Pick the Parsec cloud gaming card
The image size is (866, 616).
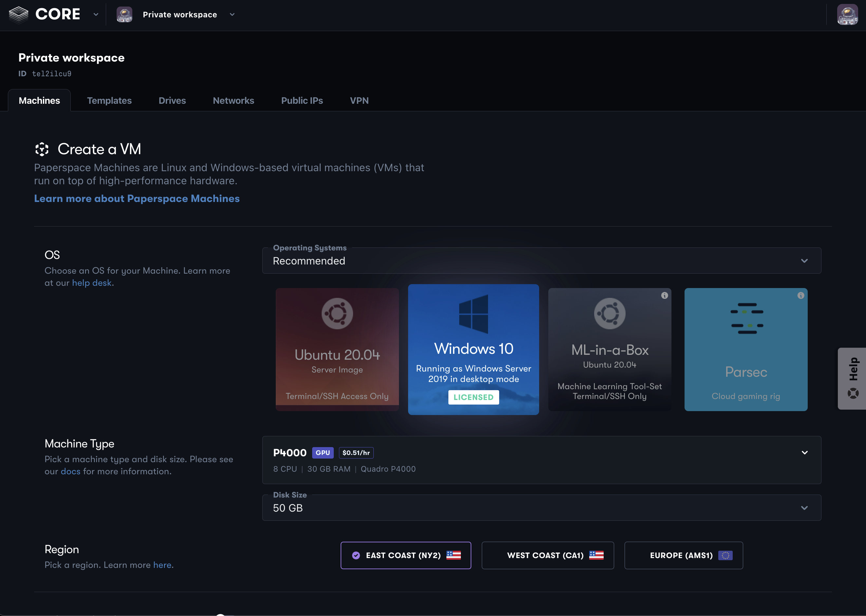[746, 349]
